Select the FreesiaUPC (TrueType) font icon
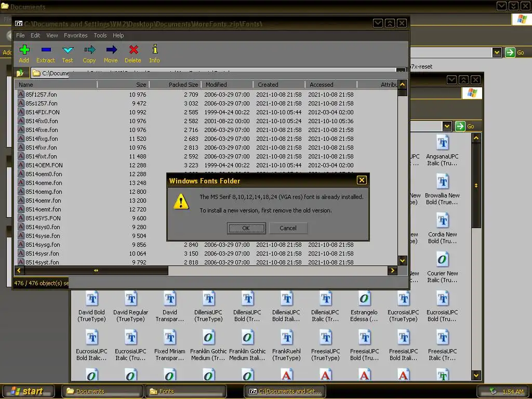 click(325, 338)
